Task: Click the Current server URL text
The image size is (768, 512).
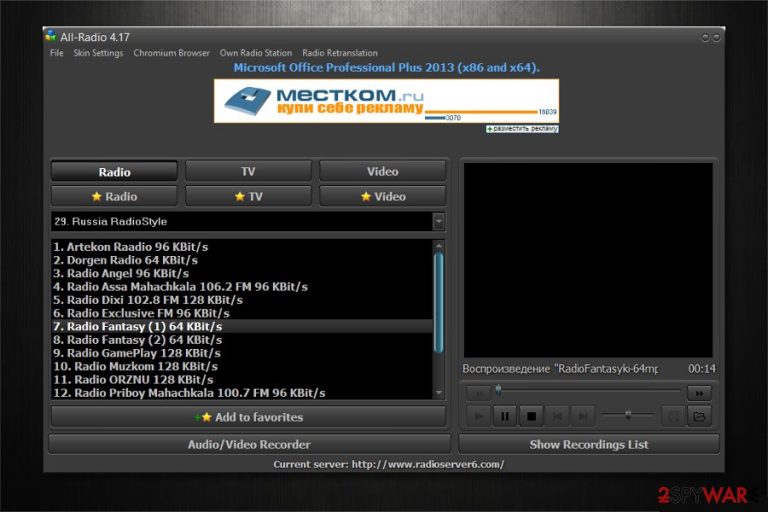Action: 428,464
